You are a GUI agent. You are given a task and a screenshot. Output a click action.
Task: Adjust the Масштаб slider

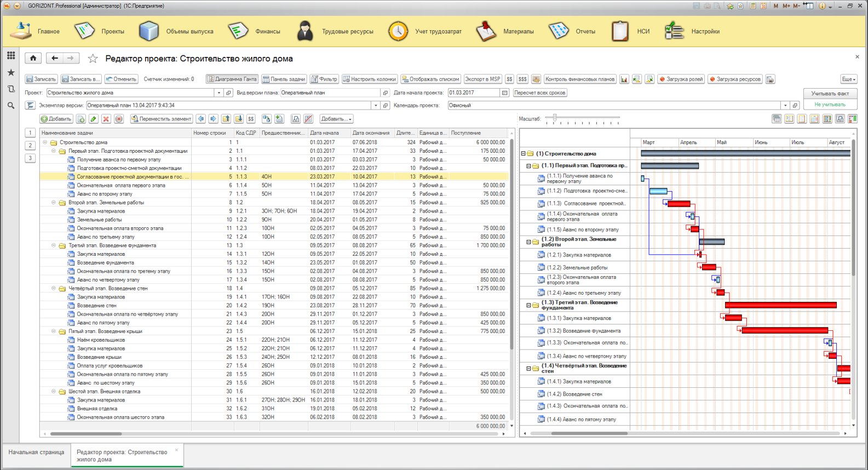[x=555, y=118]
